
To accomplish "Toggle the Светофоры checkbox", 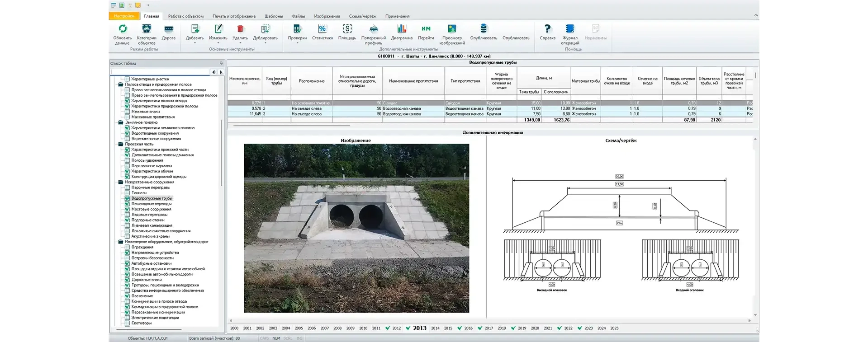I will (x=128, y=323).
